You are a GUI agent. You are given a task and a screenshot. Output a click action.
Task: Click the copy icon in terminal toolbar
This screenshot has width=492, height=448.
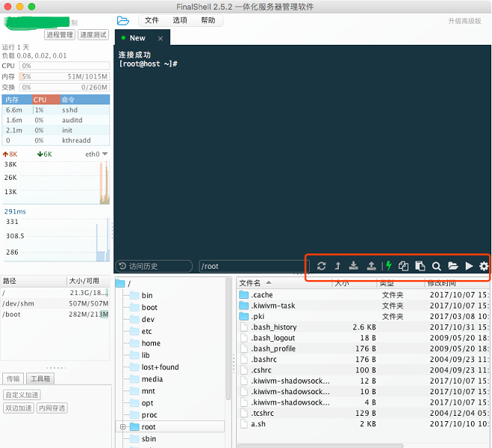[404, 266]
